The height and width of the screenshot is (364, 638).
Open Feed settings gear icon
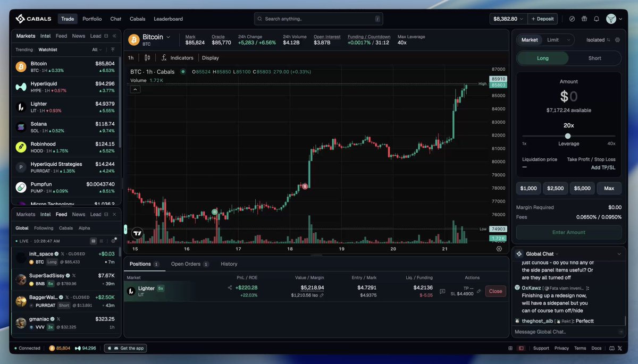113,241
